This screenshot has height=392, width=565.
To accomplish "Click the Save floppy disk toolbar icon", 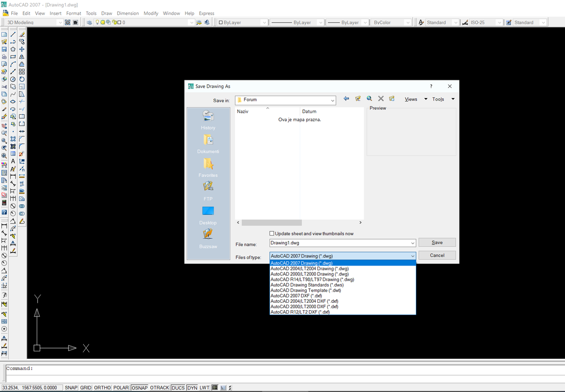I will (x=4, y=49).
